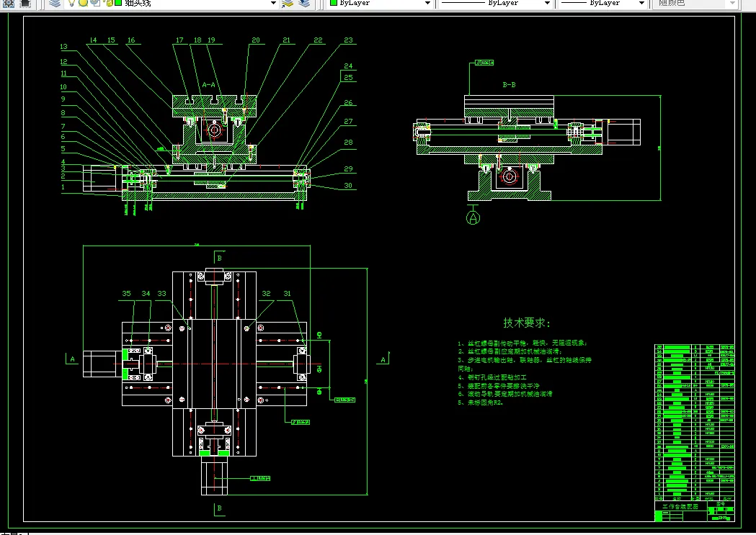The image size is (756, 535).
Task: Expand the layer list dropdown arrow
Action: [x=272, y=3]
